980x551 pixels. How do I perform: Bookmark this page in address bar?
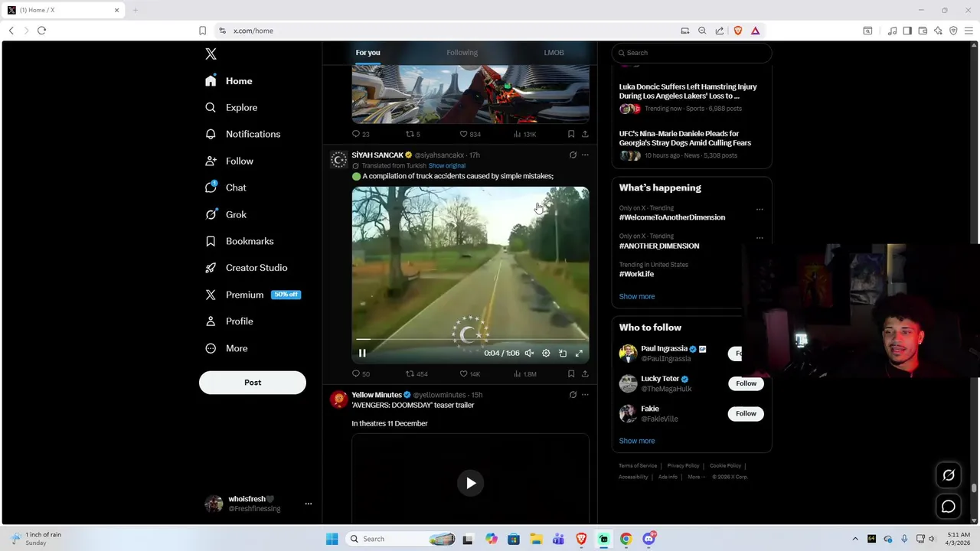(x=202, y=31)
